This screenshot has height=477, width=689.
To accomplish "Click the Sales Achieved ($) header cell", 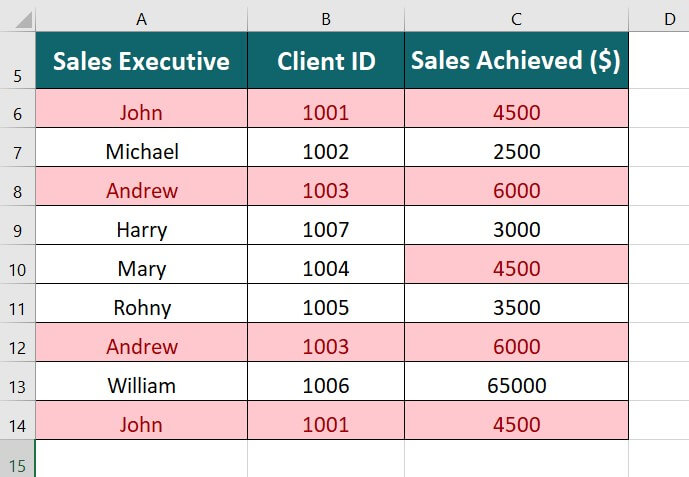I will point(516,62).
